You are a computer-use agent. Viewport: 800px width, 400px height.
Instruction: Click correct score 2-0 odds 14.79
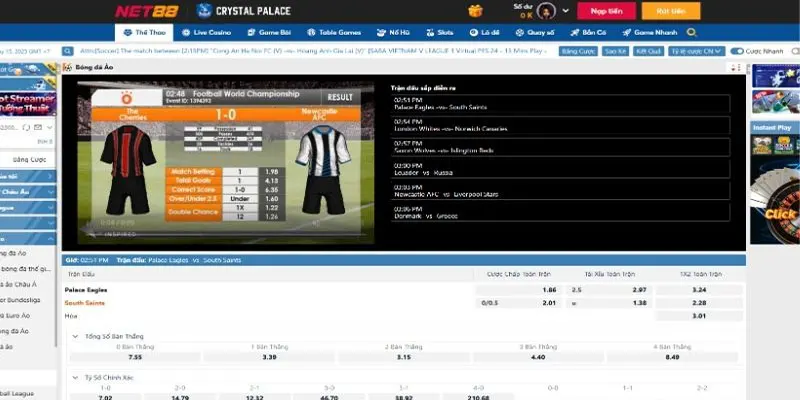pyautogui.click(x=180, y=396)
